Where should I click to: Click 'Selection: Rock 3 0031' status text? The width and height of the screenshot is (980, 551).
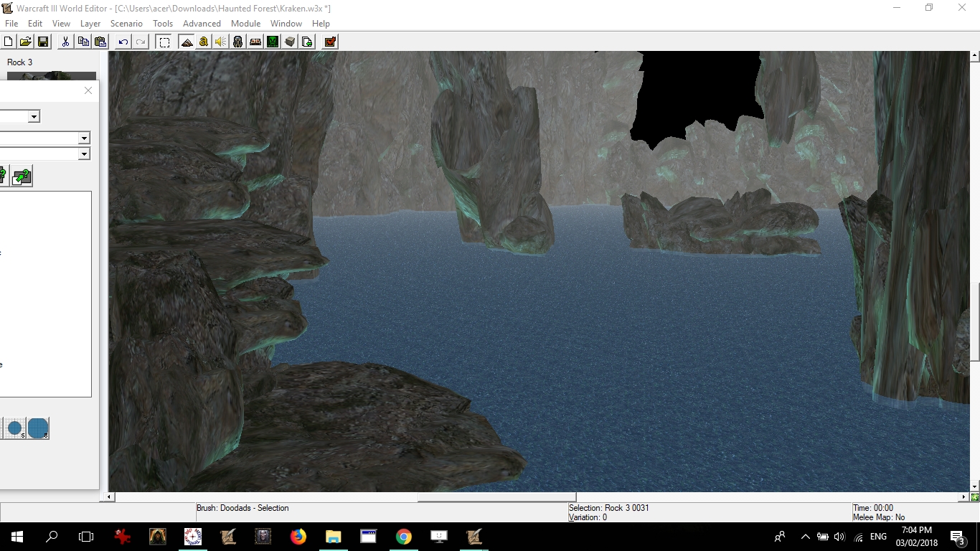tap(609, 508)
